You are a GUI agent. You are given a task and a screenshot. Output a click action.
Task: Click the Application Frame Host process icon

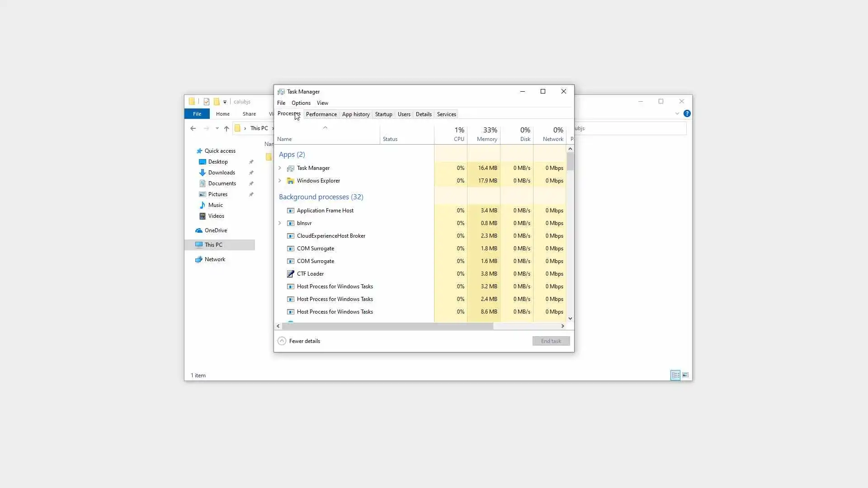click(x=291, y=211)
